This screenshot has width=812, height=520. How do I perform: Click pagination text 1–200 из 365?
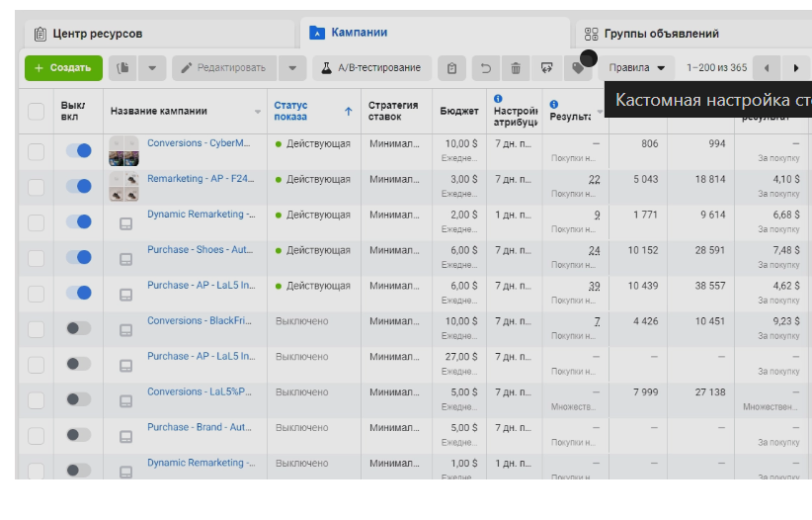coord(717,68)
